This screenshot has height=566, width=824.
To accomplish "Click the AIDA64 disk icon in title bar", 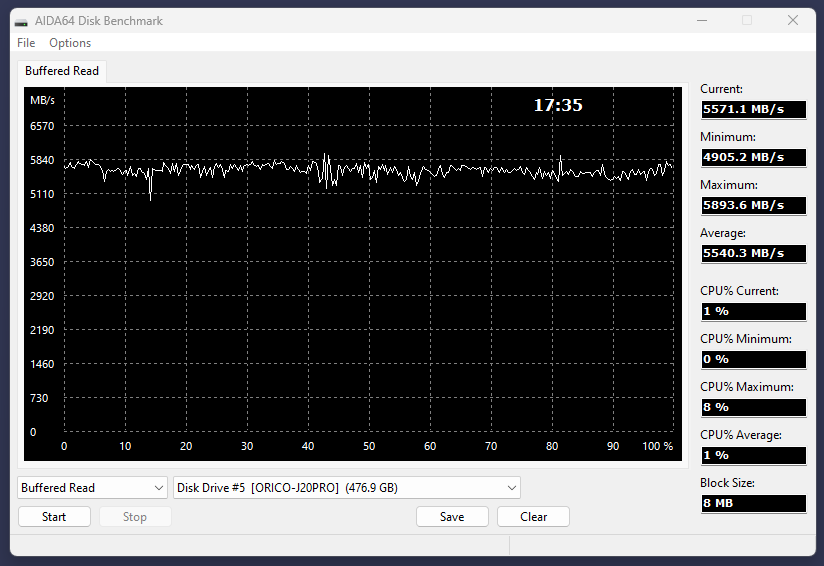I will pos(21,22).
